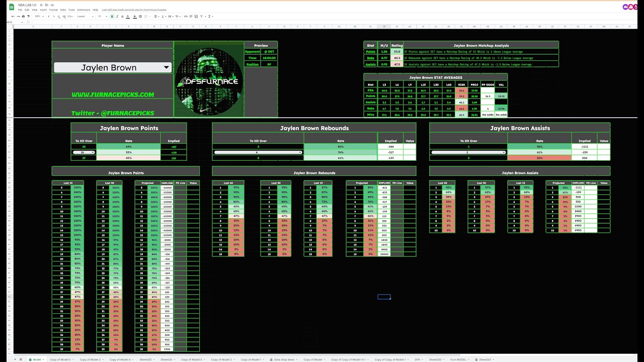The height and width of the screenshot is (362, 644).
Task: Click the DFSFURNACE logo image
Action: 208,79
